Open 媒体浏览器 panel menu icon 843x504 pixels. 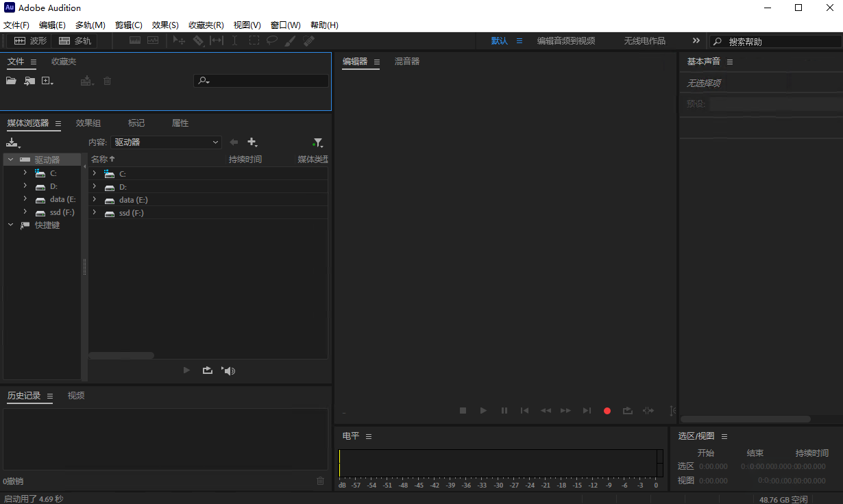tap(58, 124)
